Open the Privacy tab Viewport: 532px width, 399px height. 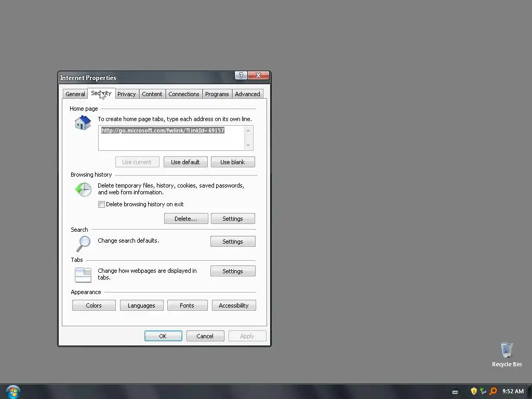pos(127,94)
